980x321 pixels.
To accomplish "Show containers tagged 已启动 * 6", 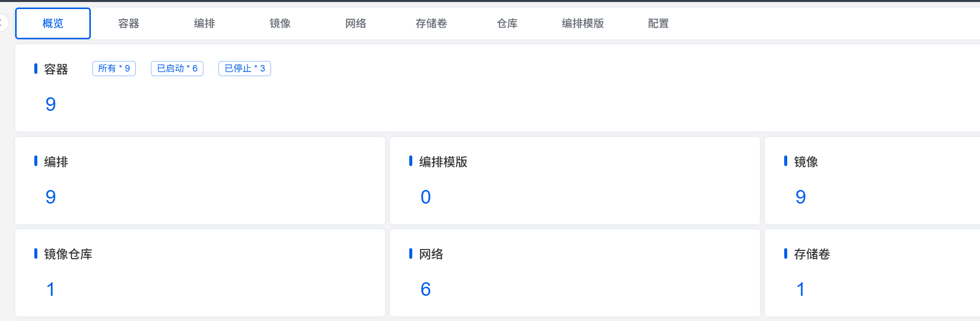I will tap(177, 69).
